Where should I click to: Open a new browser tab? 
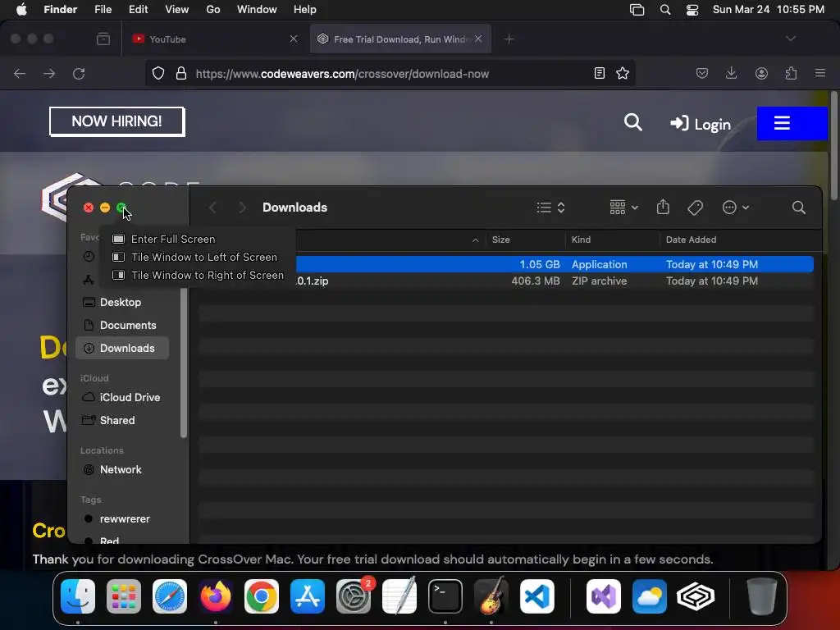click(509, 39)
